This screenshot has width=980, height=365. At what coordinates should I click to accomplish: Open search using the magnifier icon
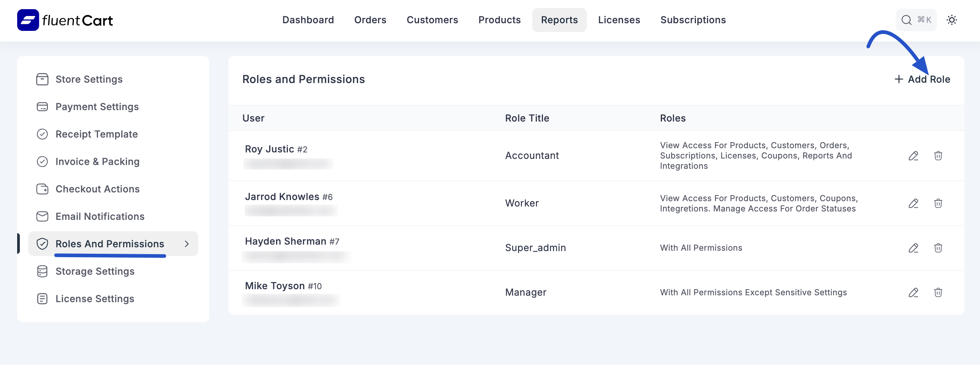pyautogui.click(x=906, y=20)
